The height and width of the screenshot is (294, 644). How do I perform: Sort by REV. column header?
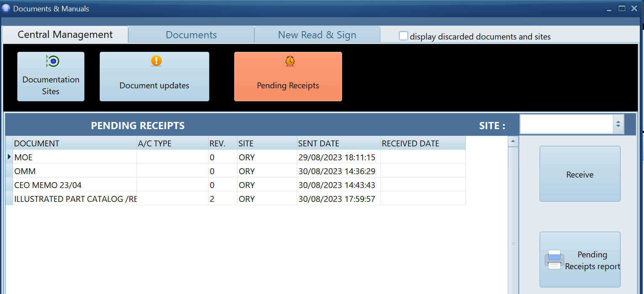[223, 143]
